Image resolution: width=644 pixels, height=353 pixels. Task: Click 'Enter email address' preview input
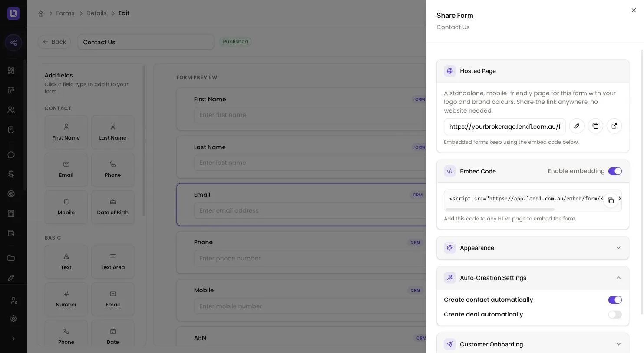310,210
